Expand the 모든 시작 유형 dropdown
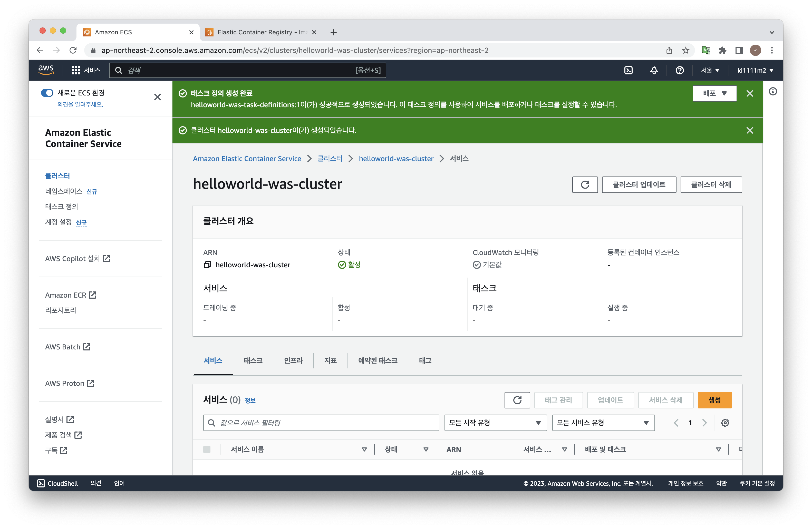This screenshot has width=812, height=529. [495, 423]
